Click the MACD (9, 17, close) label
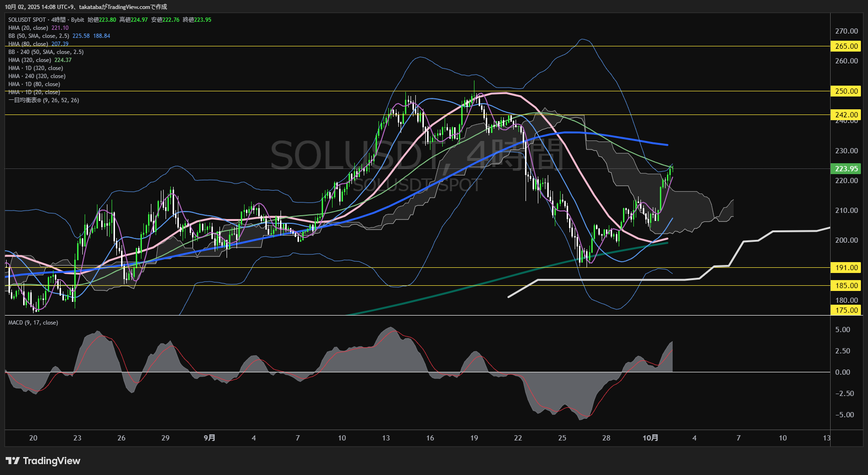 [x=33, y=323]
